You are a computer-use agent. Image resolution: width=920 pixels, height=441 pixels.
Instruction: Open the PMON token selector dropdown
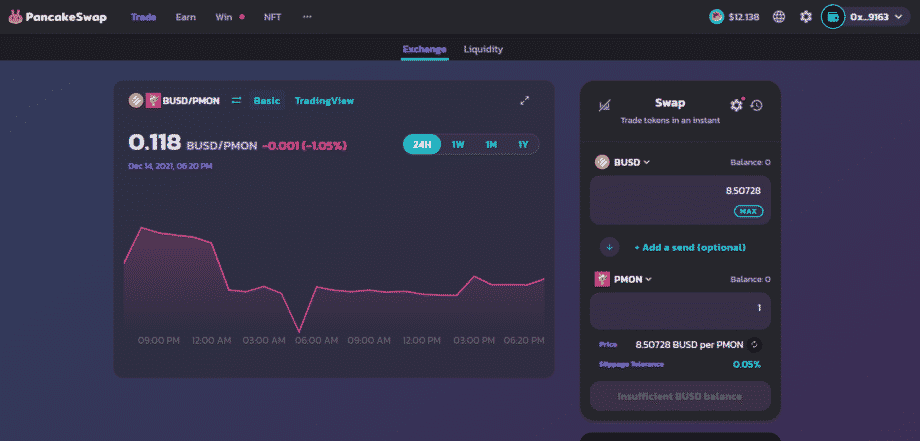[624, 279]
